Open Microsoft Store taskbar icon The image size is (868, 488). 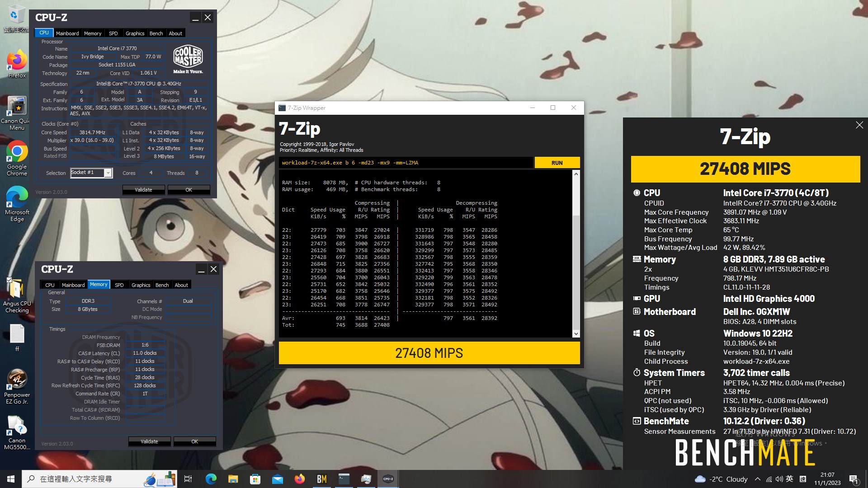(x=255, y=479)
